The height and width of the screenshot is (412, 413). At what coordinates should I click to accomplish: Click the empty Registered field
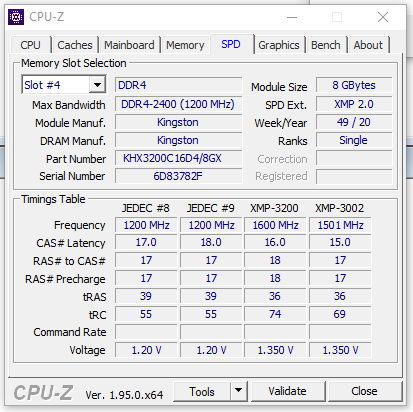[354, 176]
